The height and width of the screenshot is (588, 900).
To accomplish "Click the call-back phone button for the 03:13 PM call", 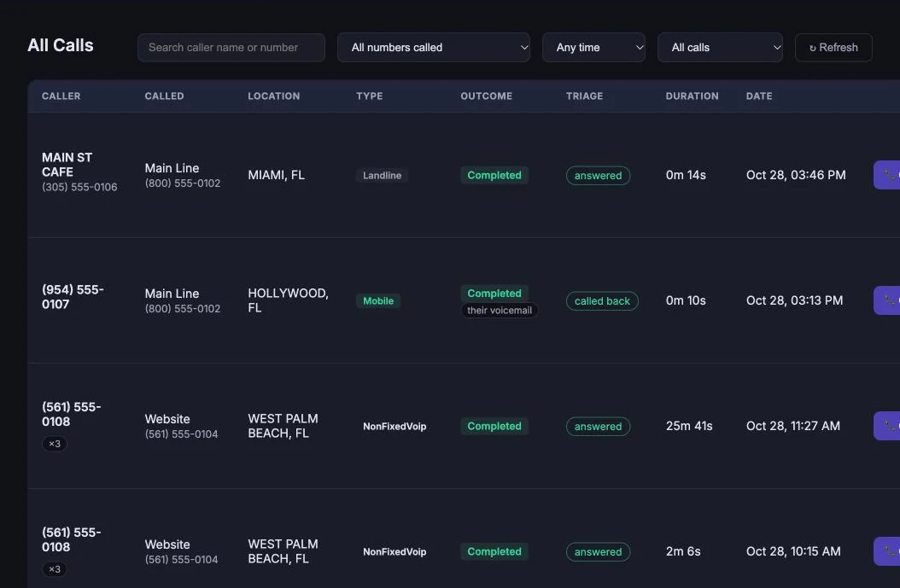I will pos(887,300).
